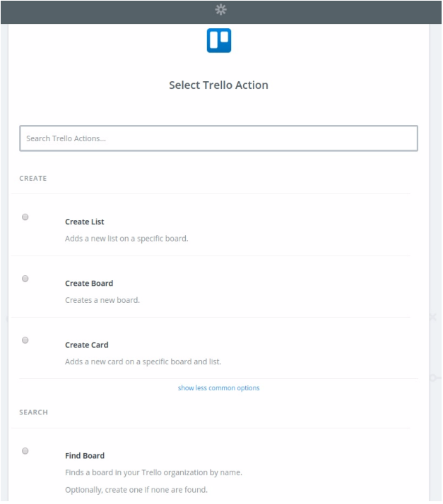Click the 'Create Board' action title
Viewport: 443px width, 504px height.
click(x=89, y=283)
